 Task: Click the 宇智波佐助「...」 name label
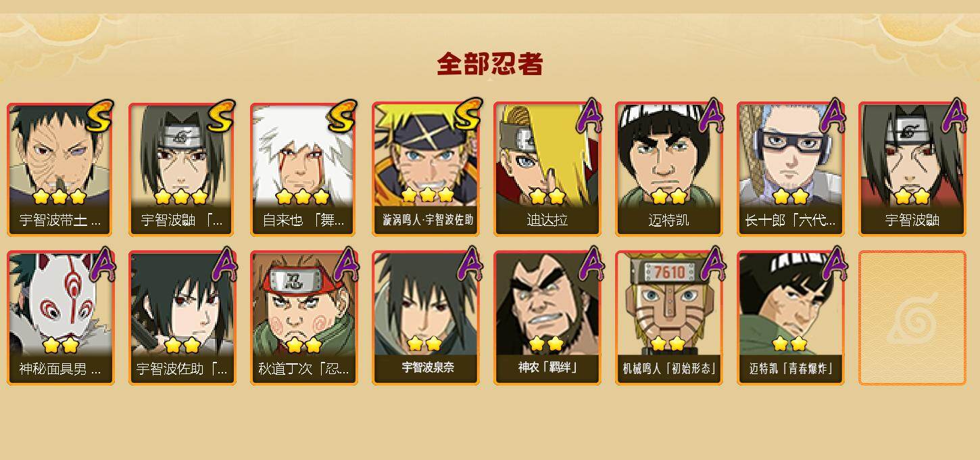(x=182, y=369)
